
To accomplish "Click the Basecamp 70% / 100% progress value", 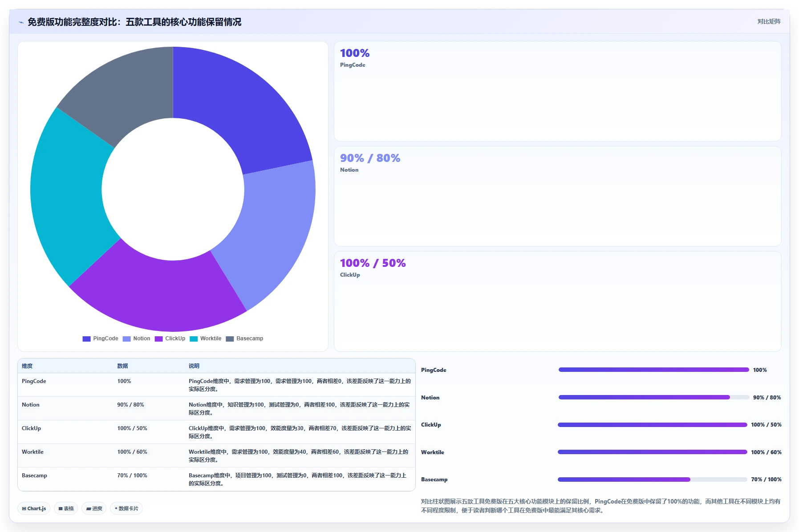I will point(766,480).
